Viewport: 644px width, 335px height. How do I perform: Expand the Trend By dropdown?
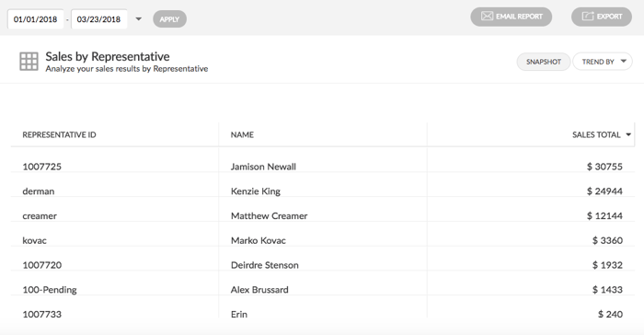click(x=602, y=62)
